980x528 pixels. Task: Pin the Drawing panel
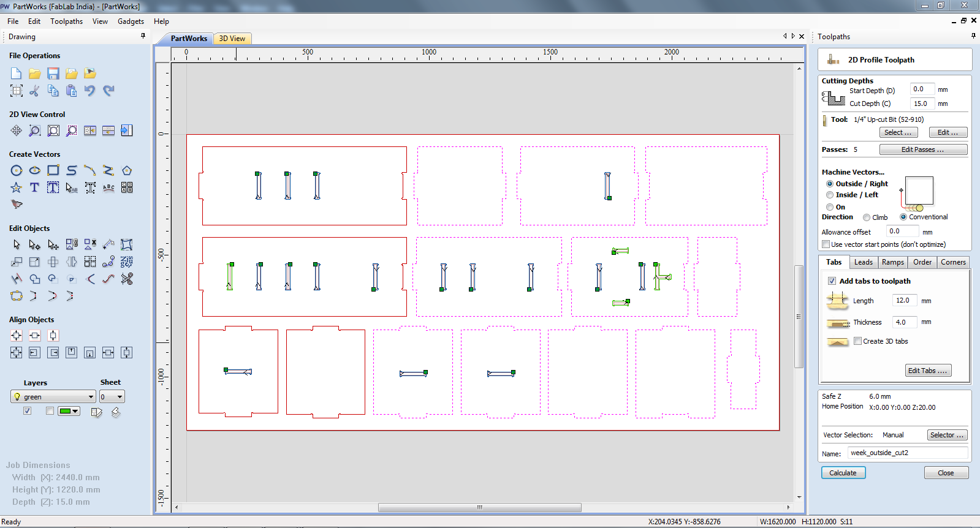[143, 36]
